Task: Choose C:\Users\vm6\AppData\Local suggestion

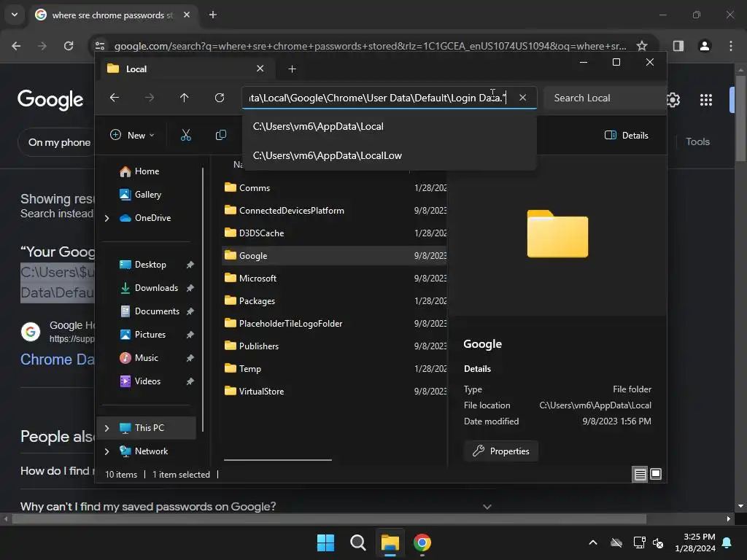Action: coord(390,127)
